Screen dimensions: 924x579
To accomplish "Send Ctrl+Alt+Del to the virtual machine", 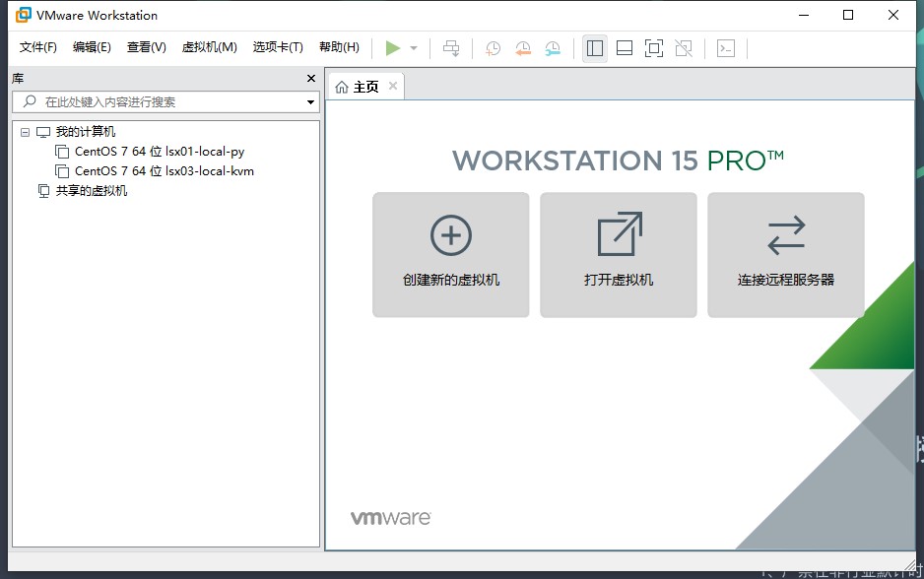I will pos(451,47).
